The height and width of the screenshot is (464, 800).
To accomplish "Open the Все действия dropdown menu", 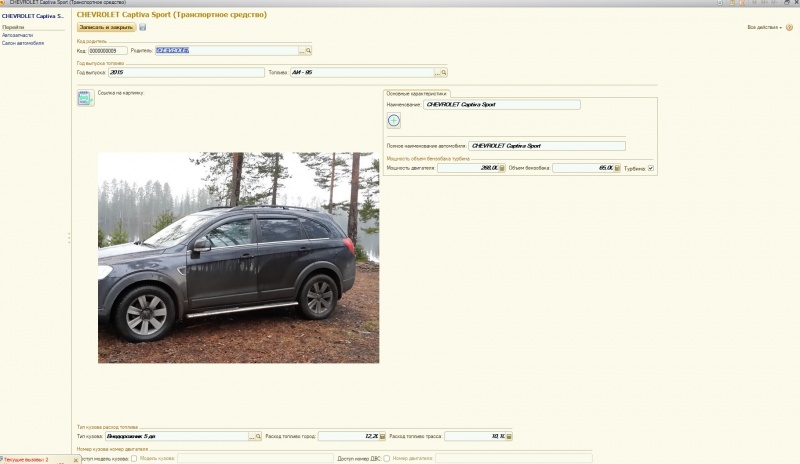I will click(x=764, y=27).
